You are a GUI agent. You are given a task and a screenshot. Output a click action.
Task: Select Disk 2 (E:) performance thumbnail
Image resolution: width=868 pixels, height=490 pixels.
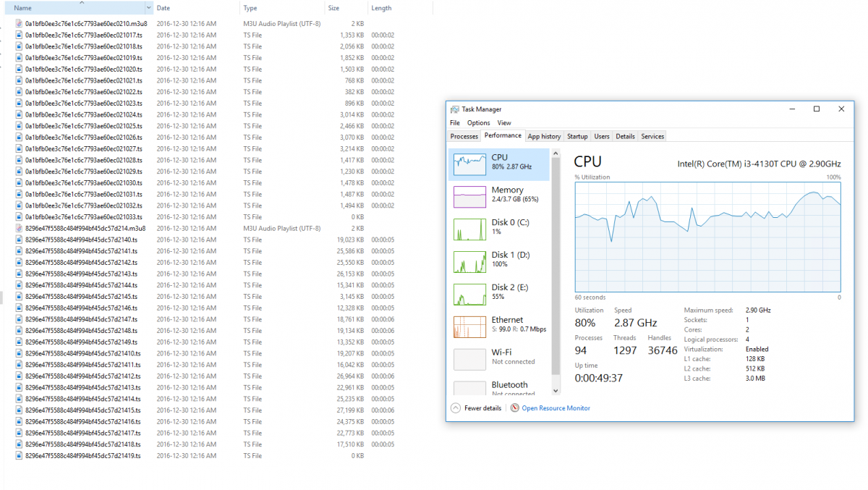tap(469, 295)
